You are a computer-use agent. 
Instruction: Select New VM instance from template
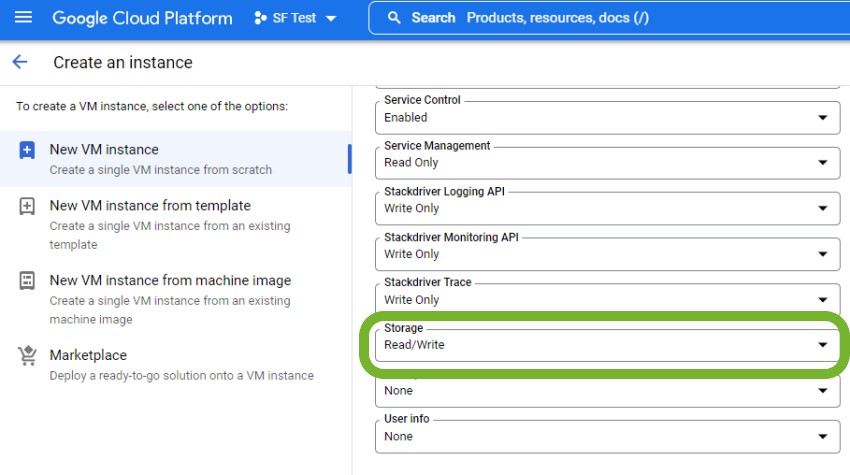150,206
